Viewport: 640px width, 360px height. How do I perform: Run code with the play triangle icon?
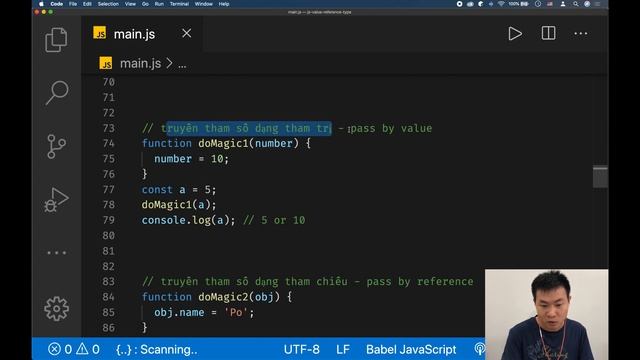pos(515,33)
